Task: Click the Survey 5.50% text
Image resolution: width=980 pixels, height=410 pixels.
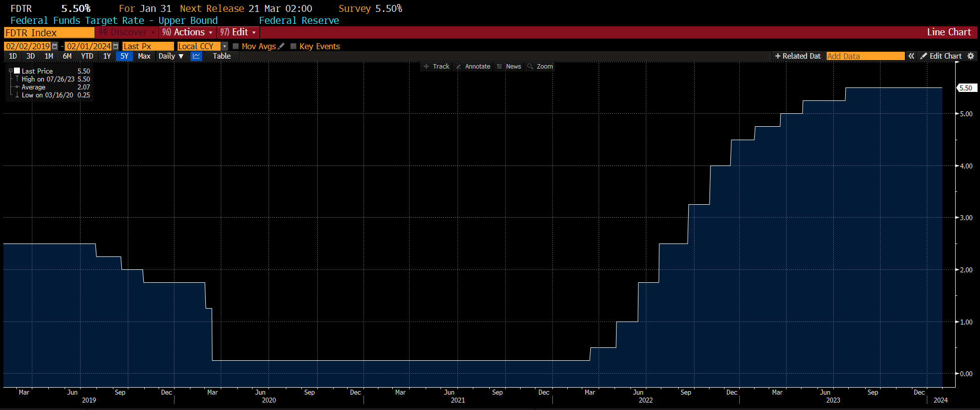Action: point(370,8)
